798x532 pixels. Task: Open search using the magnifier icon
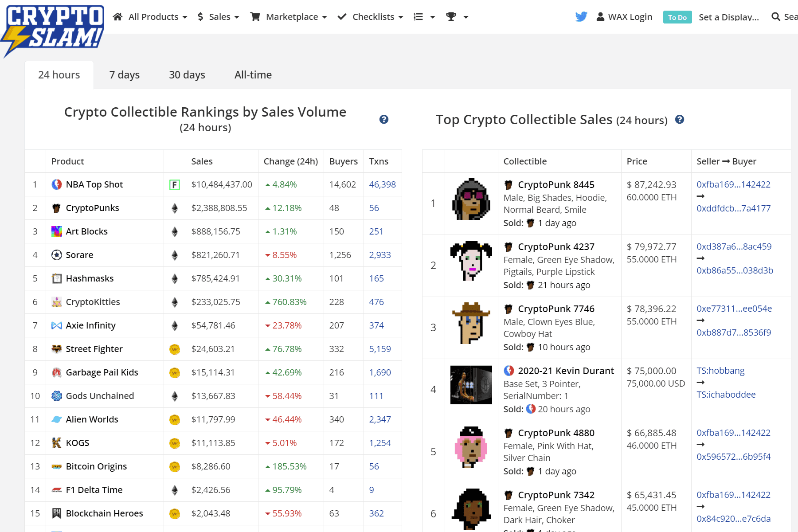click(775, 16)
